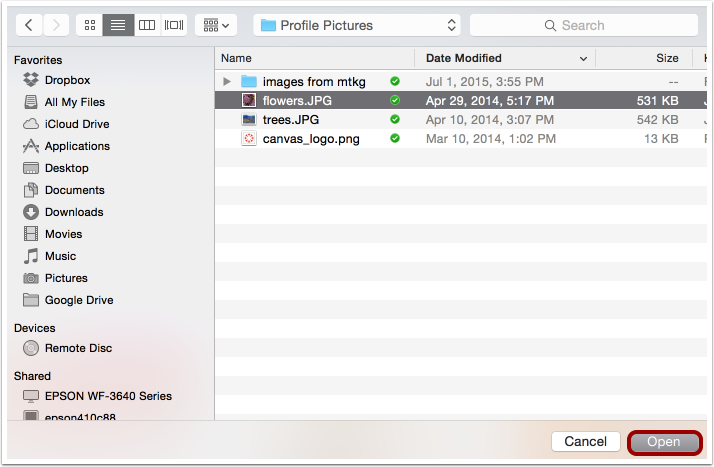Click sync checkmark for images from mtkg
Image resolution: width=714 pixels, height=467 pixels.
395,81
